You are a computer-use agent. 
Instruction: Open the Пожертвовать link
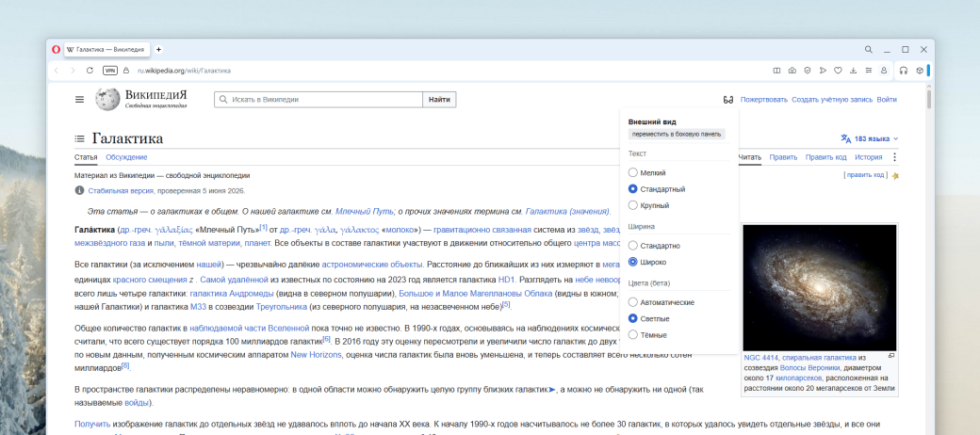coord(764,100)
